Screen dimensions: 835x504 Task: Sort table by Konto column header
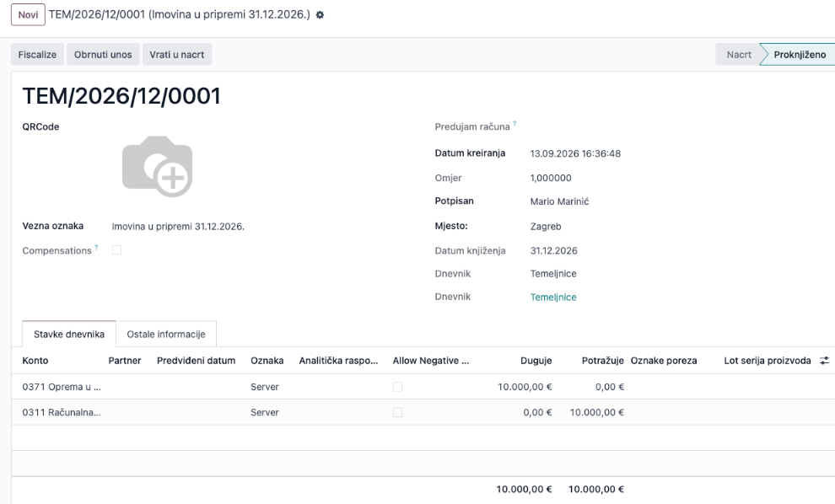(35, 361)
